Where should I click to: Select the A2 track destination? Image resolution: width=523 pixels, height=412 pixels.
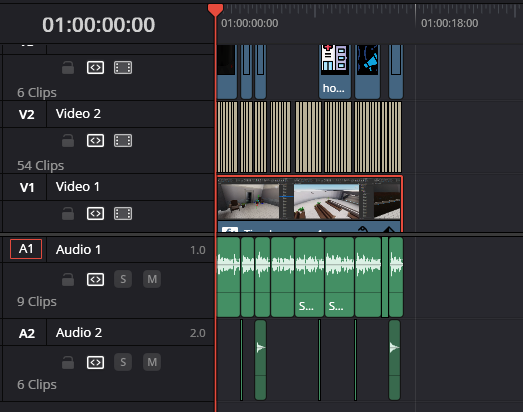click(x=27, y=333)
